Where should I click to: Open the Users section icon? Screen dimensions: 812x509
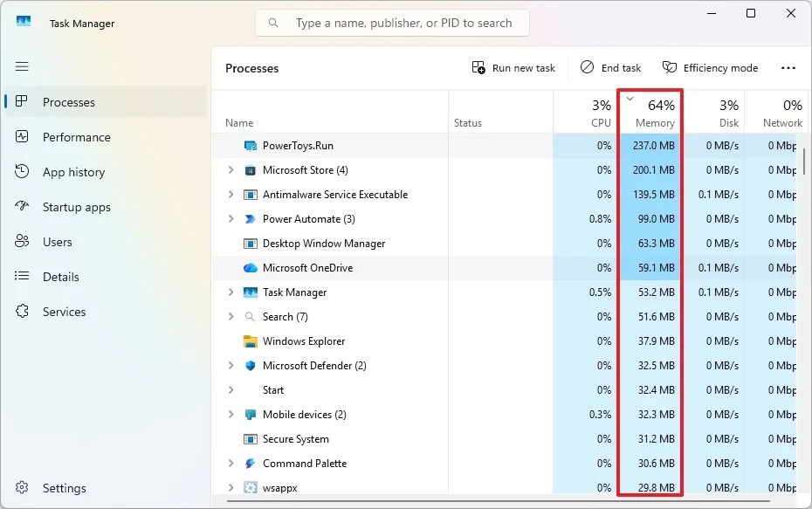pyautogui.click(x=22, y=242)
